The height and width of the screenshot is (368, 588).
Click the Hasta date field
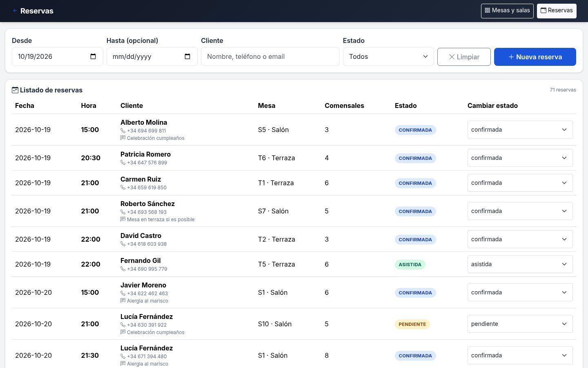[152, 56]
